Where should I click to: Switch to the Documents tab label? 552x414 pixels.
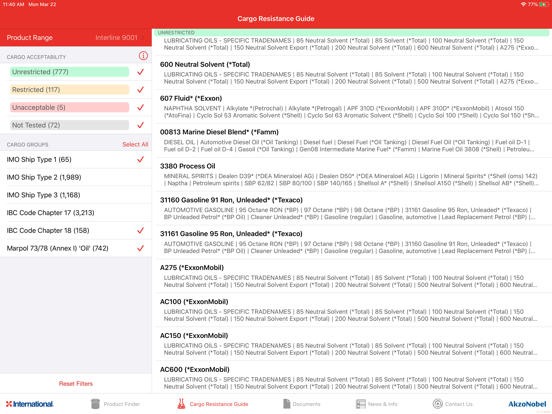click(x=306, y=404)
